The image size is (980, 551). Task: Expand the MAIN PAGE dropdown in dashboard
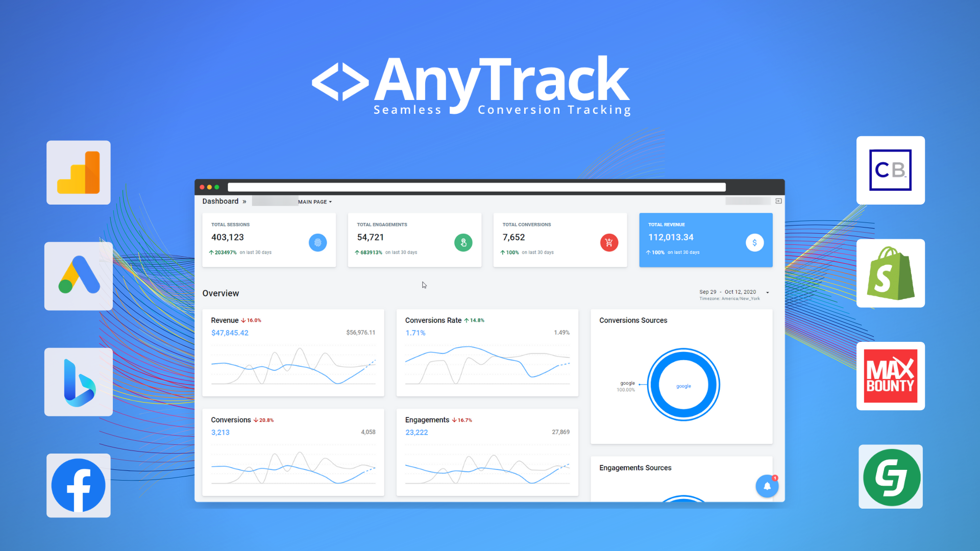pos(315,202)
